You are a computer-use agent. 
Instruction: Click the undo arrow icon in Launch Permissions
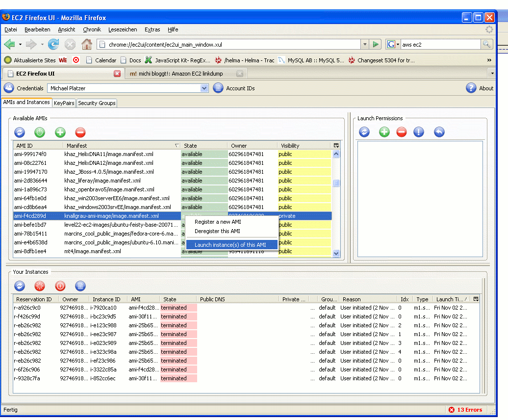[439, 132]
